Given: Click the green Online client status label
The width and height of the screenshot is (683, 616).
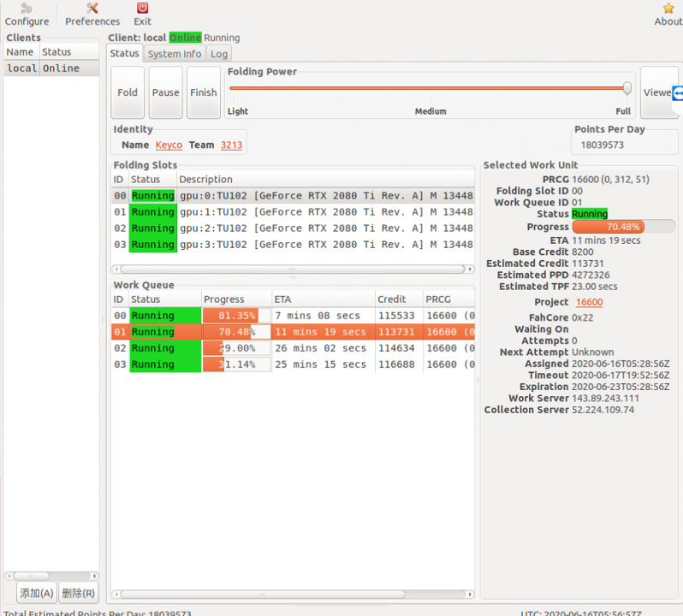Looking at the screenshot, I should click(x=185, y=38).
